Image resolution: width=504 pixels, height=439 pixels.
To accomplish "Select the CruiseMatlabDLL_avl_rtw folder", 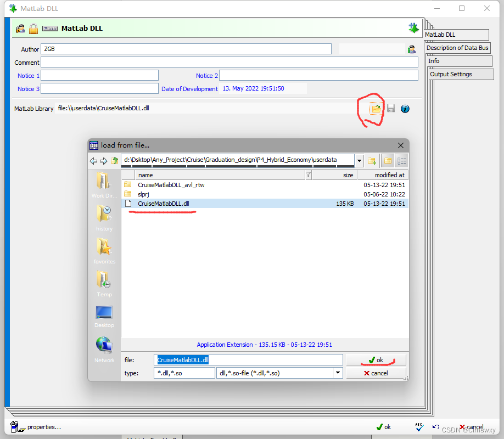I will [265, 185].
